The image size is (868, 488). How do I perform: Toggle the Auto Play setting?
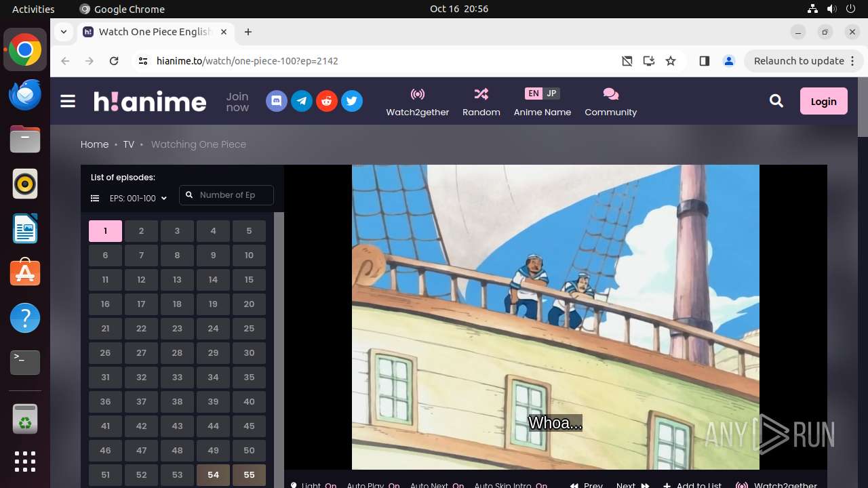pos(373,485)
